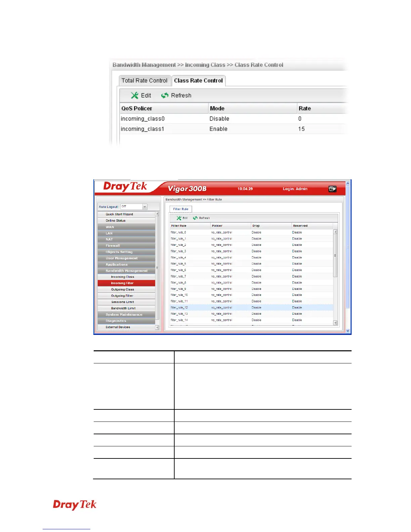Click the sidebar menu scroll down arrow

[x=157, y=327]
